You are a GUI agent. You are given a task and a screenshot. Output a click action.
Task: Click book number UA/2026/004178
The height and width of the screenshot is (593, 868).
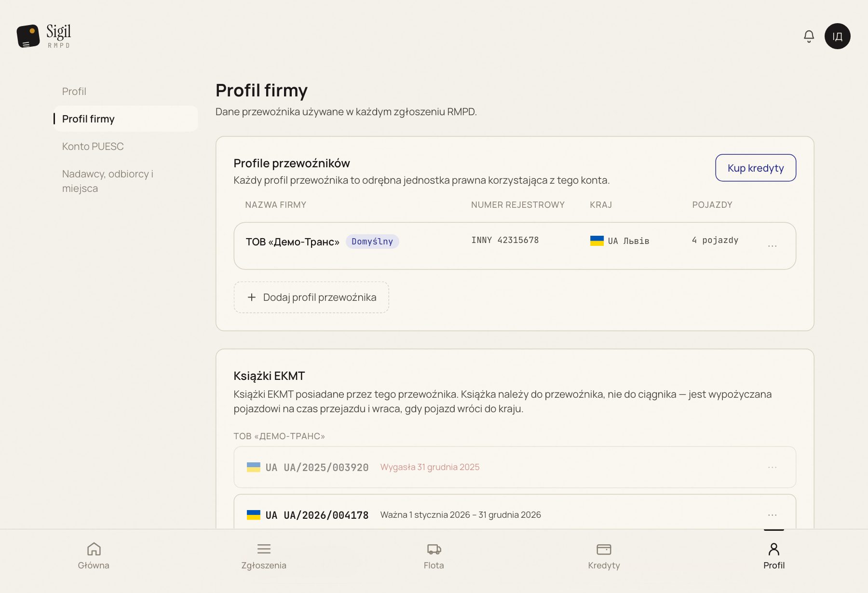(x=326, y=515)
